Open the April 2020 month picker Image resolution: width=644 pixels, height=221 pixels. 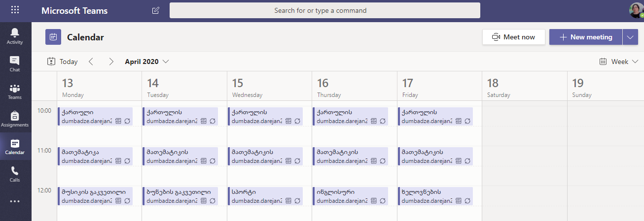pyautogui.click(x=147, y=62)
